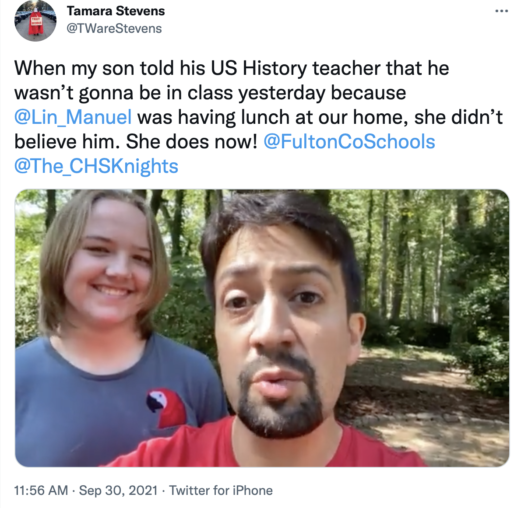This screenshot has width=521, height=508.
Task: Click the words 'wasn't gonna be in class'
Action: (123, 93)
